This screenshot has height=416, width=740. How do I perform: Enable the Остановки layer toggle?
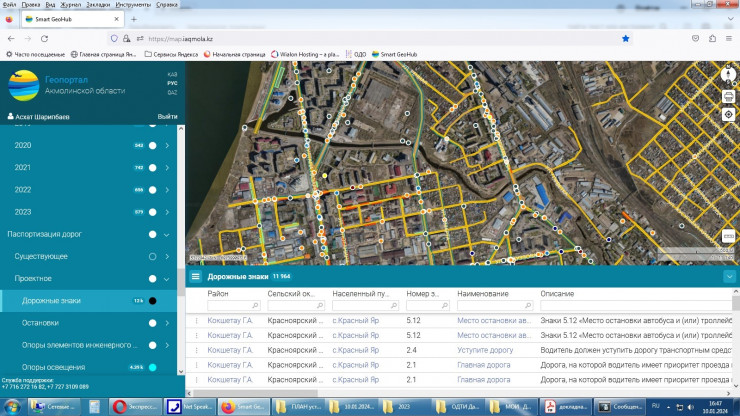click(153, 323)
